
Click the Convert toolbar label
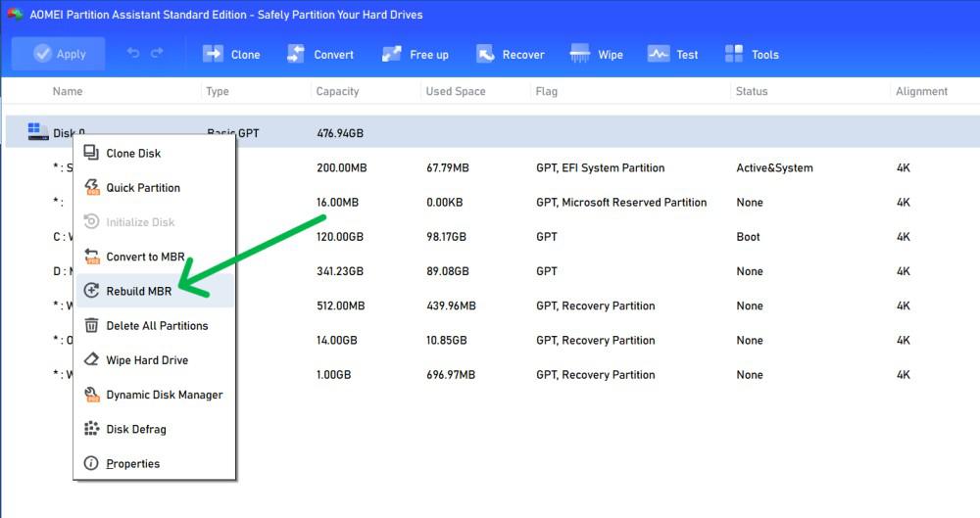point(334,55)
